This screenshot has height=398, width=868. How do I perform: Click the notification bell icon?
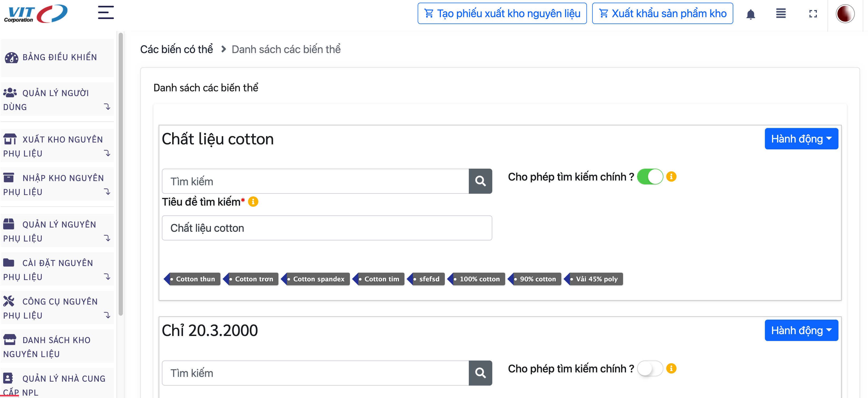click(x=750, y=14)
